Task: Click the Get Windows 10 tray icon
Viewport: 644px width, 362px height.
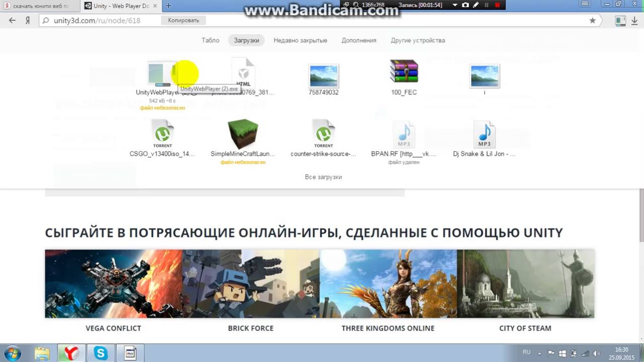Action: coord(562,353)
